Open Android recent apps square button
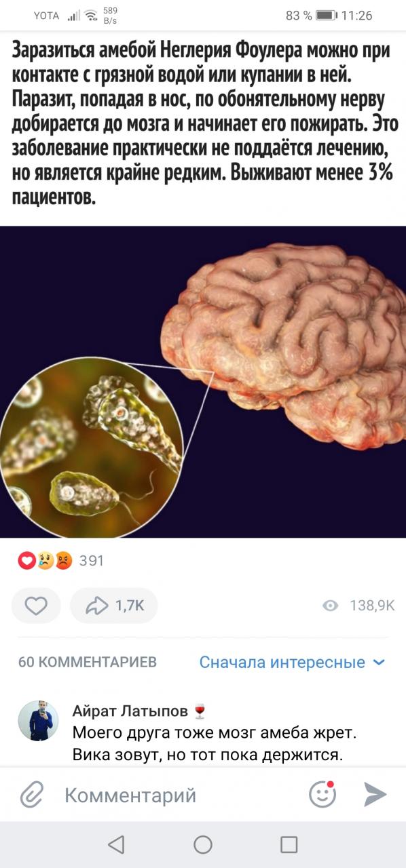The width and height of the screenshot is (406, 868). (x=289, y=844)
